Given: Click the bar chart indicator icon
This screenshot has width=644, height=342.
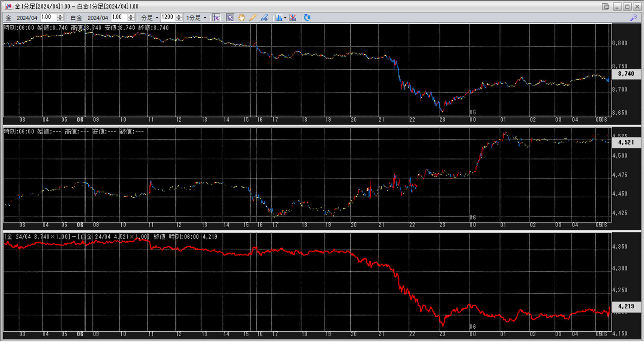Looking at the screenshot, I should [x=278, y=18].
